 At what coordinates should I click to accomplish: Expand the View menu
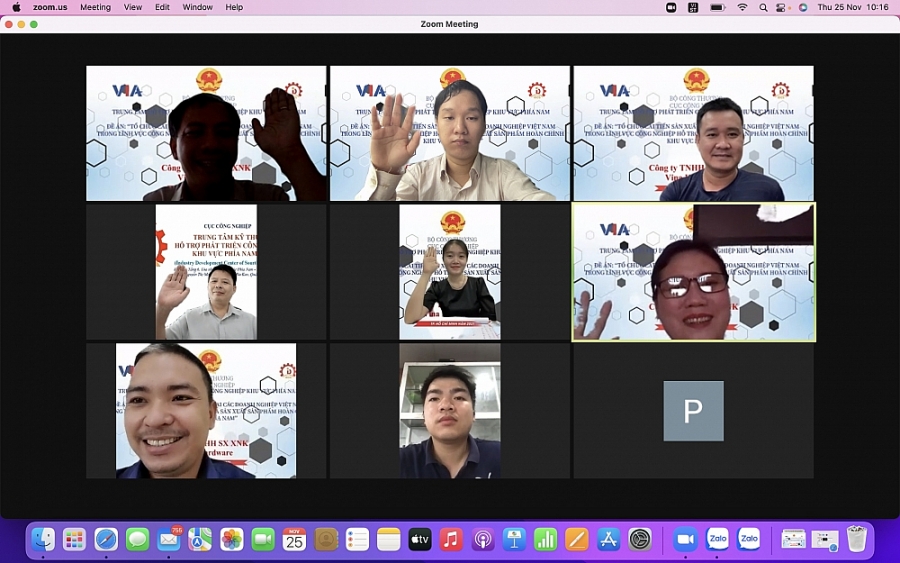click(132, 7)
